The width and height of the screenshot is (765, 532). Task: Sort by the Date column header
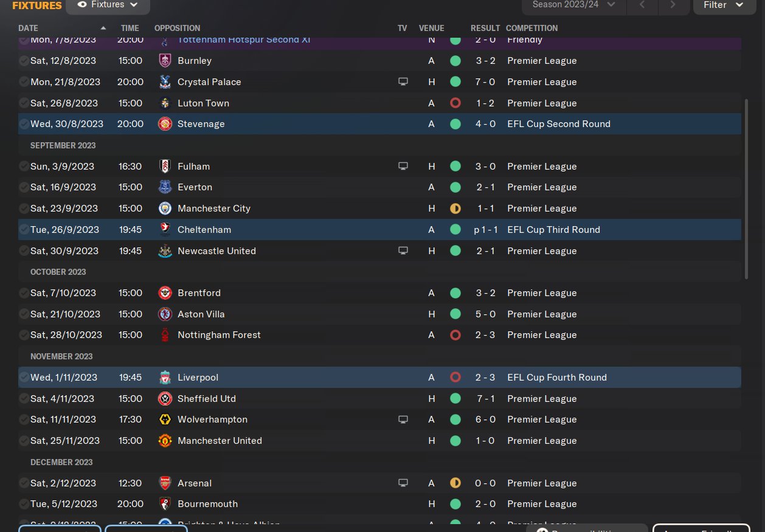(x=29, y=28)
